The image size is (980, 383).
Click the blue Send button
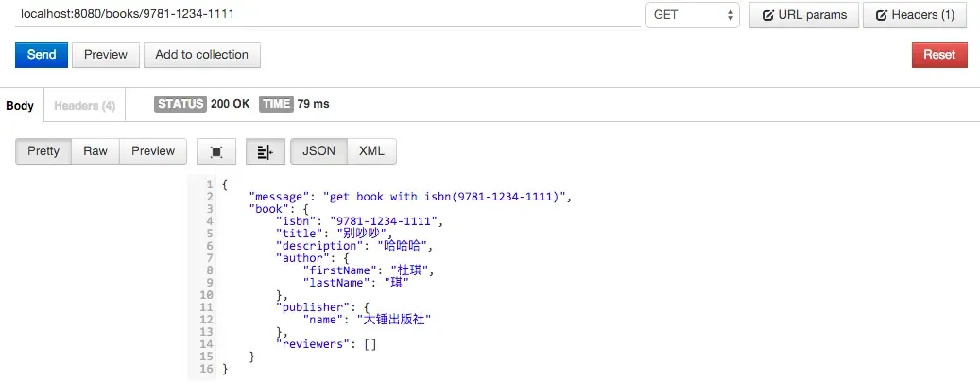[x=42, y=55]
